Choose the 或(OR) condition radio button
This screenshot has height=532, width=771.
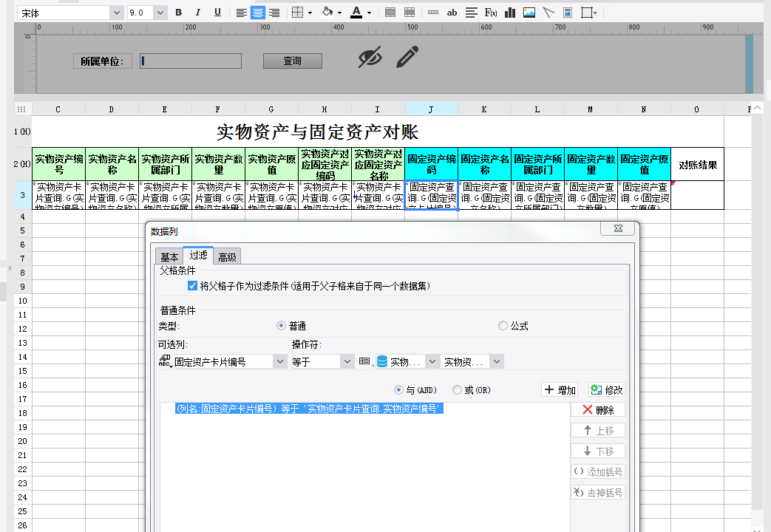[x=458, y=390]
